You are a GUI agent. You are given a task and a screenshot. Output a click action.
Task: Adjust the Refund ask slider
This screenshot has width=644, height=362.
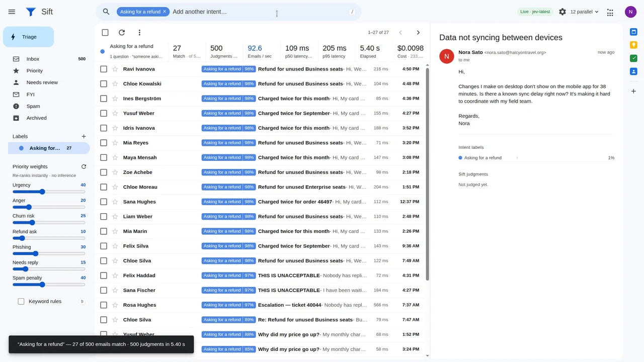[49, 238]
